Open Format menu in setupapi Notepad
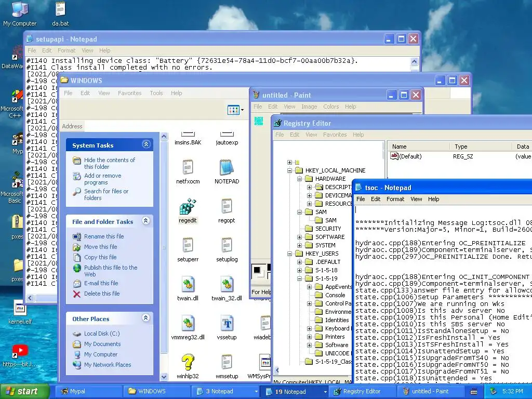This screenshot has width=532, height=399. (66, 50)
